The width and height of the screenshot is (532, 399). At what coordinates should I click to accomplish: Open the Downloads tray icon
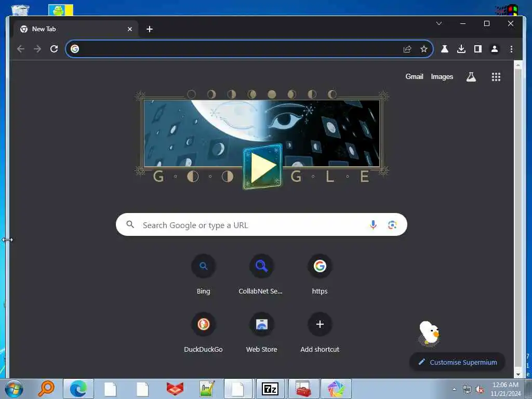(461, 49)
